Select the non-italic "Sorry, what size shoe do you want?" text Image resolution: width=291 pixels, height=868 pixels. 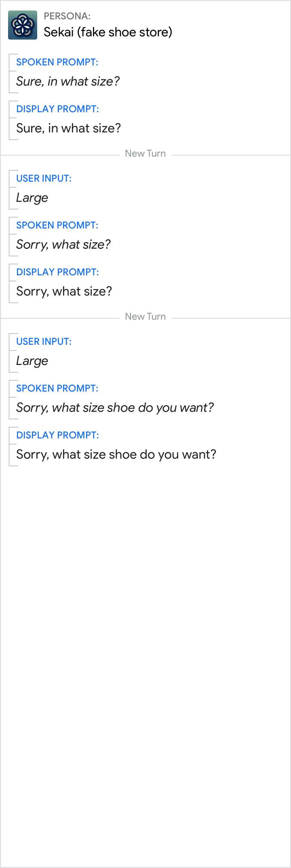pyautogui.click(x=116, y=455)
